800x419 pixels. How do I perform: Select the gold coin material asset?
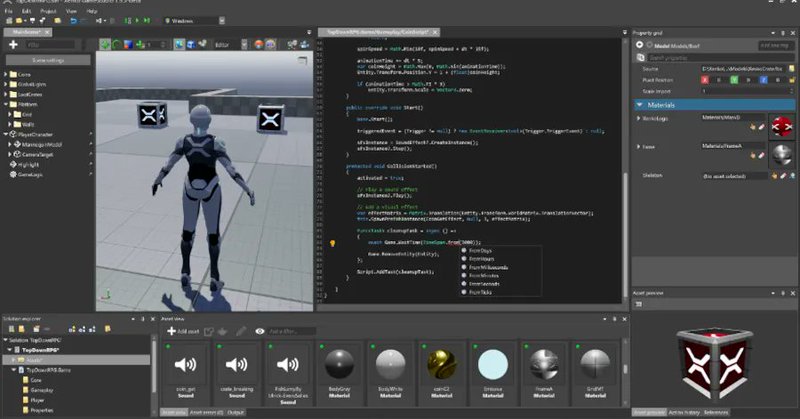[441, 374]
